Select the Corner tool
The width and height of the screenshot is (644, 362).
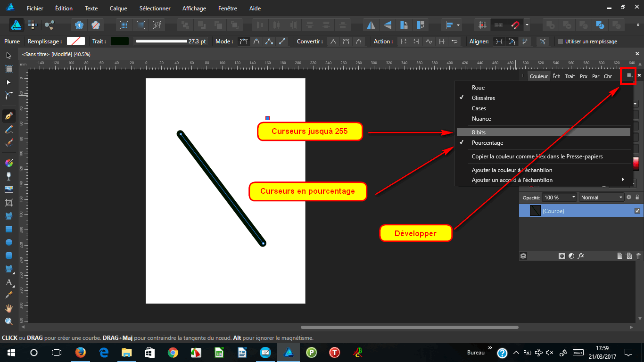tap(8, 95)
